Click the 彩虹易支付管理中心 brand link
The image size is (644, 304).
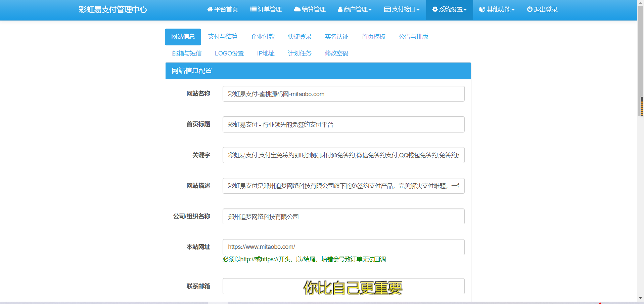click(x=113, y=9)
